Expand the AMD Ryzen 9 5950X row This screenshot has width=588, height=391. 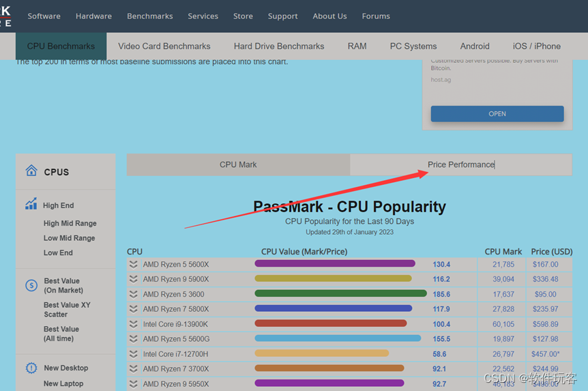click(134, 384)
